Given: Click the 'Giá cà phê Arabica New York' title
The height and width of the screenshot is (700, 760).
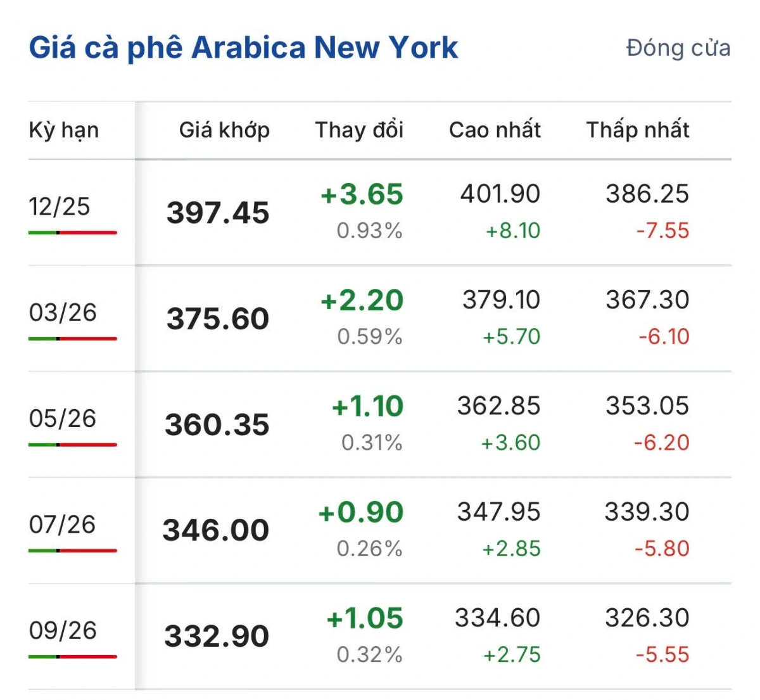Looking at the screenshot, I should [x=243, y=48].
